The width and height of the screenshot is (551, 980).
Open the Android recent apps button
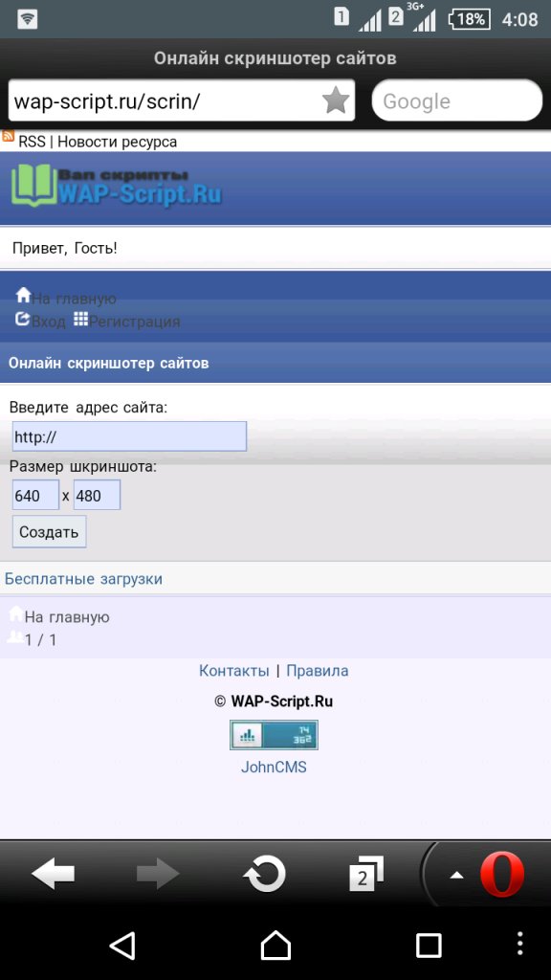(x=429, y=946)
